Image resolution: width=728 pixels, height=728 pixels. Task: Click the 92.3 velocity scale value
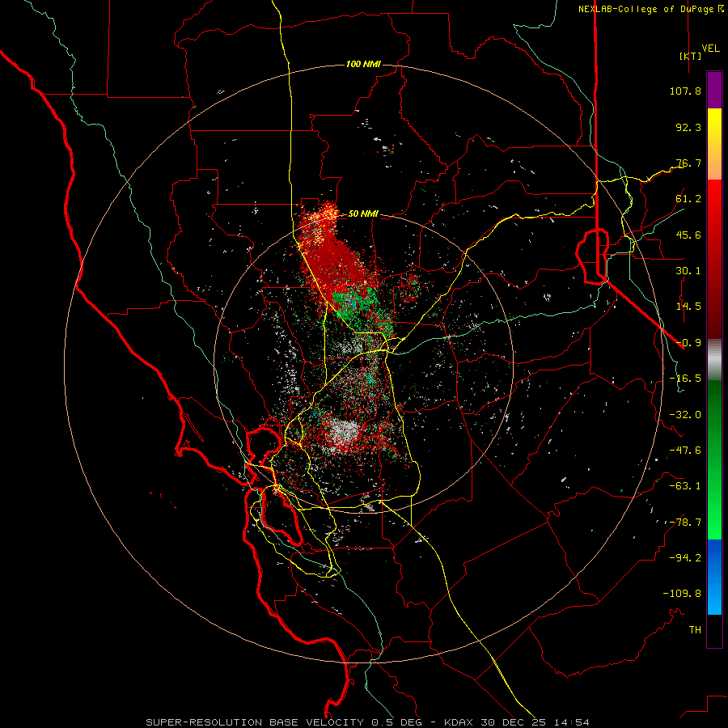[688, 127]
